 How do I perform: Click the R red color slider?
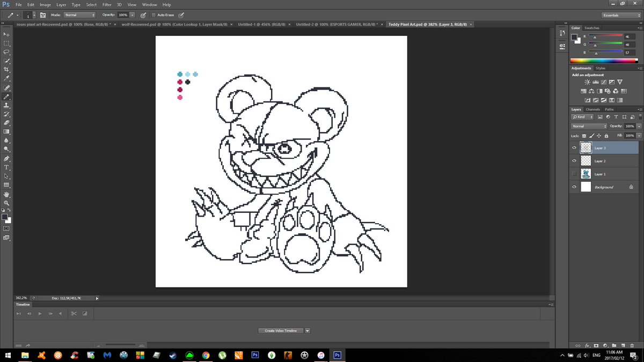[x=605, y=36]
